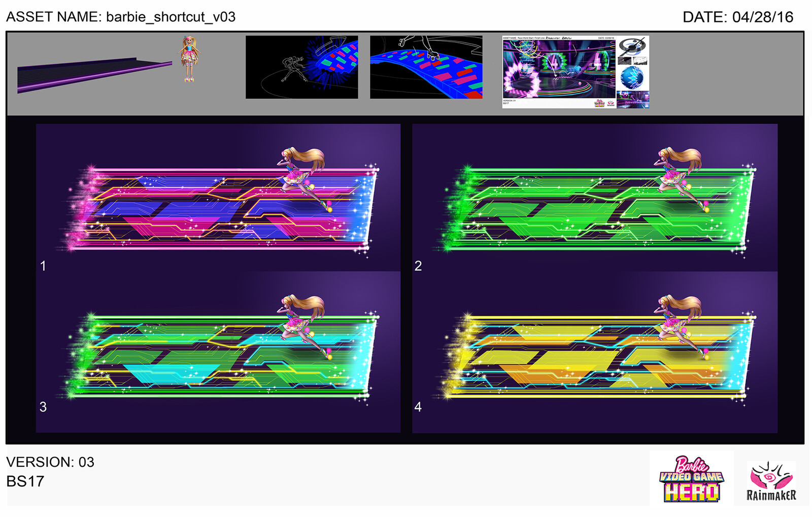Open the Race World concept sheet thumbnail
The height and width of the screenshot is (517, 812).
click(x=559, y=72)
